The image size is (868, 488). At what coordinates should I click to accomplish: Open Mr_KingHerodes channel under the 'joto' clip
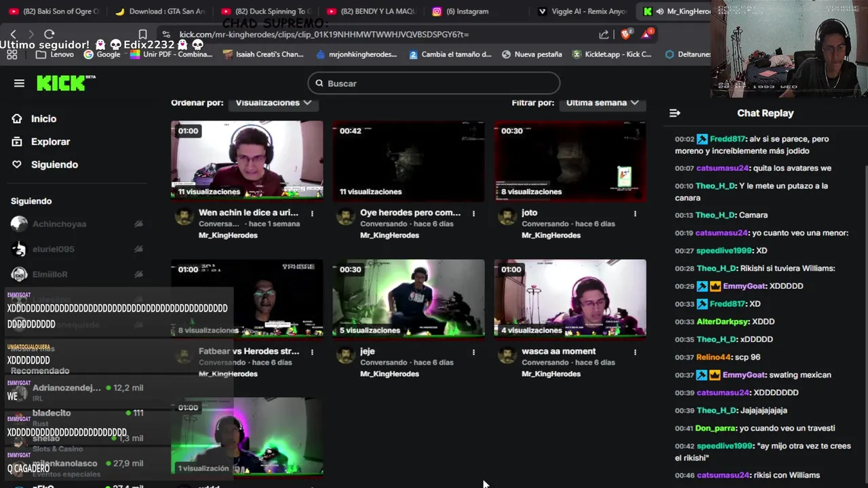pyautogui.click(x=551, y=235)
